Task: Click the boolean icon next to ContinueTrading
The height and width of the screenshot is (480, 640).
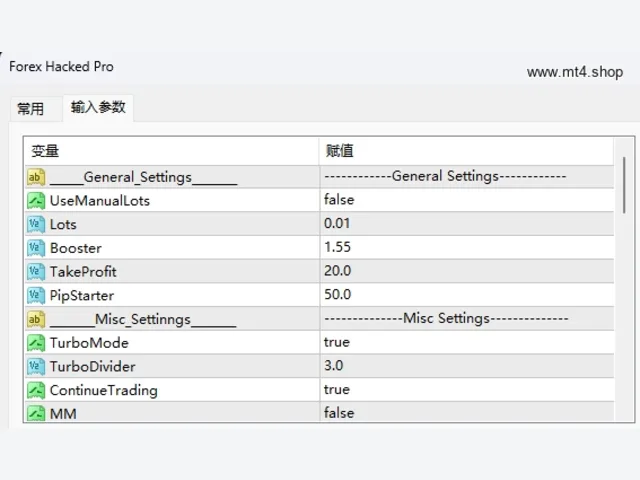Action: click(36, 390)
